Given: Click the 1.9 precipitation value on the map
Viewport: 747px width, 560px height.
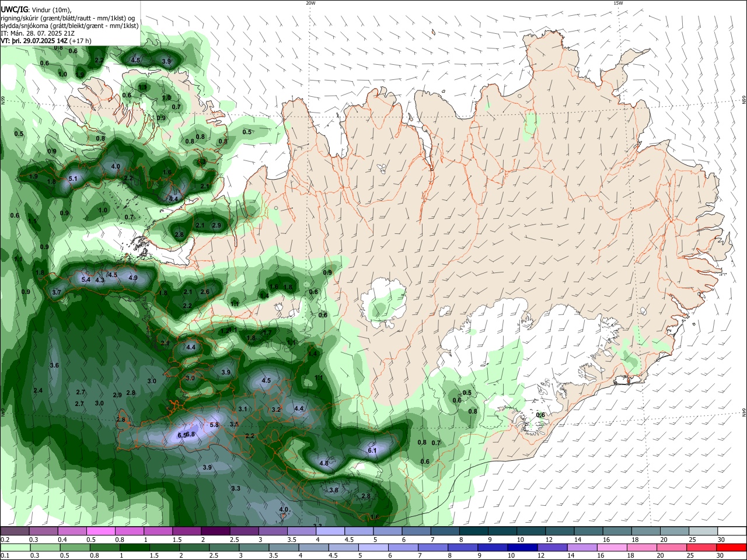Looking at the screenshot, I should point(33,176).
